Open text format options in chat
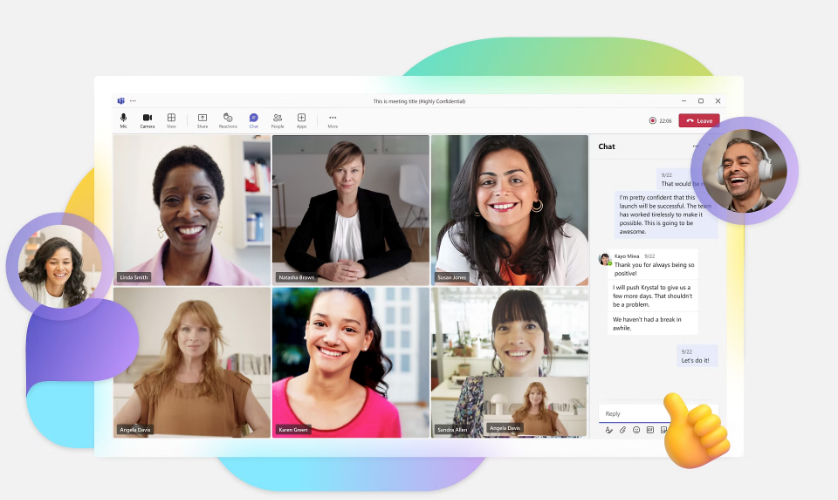838x500 pixels. [x=607, y=430]
